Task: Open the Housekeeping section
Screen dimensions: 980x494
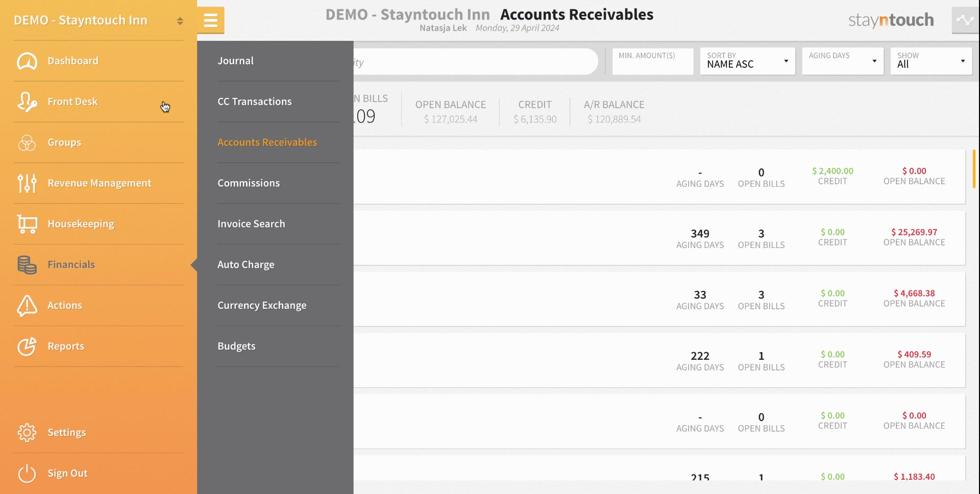Action: coord(81,224)
